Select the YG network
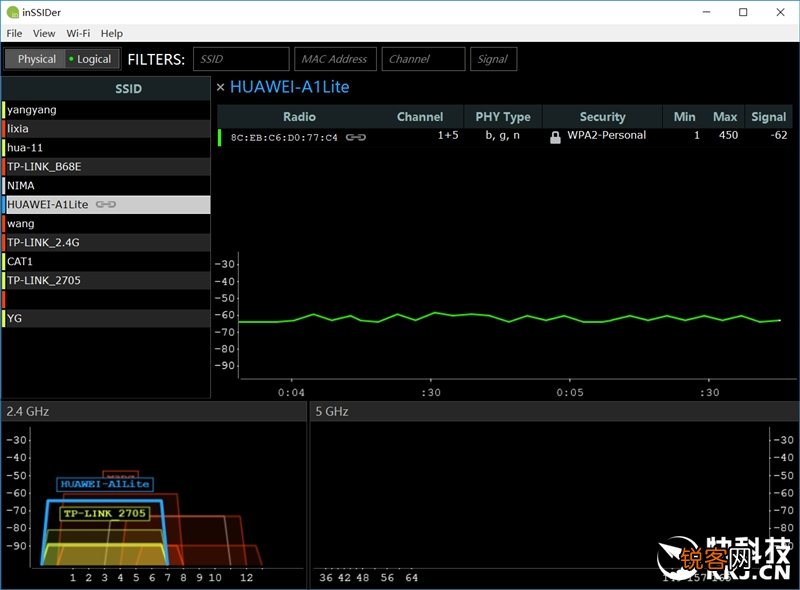The width and height of the screenshot is (800, 590). click(106, 318)
